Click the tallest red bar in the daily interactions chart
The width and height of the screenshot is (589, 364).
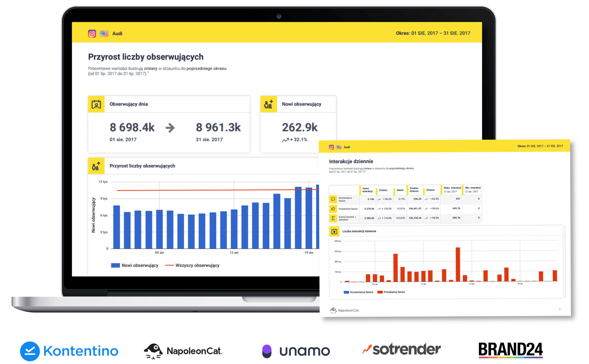click(458, 265)
